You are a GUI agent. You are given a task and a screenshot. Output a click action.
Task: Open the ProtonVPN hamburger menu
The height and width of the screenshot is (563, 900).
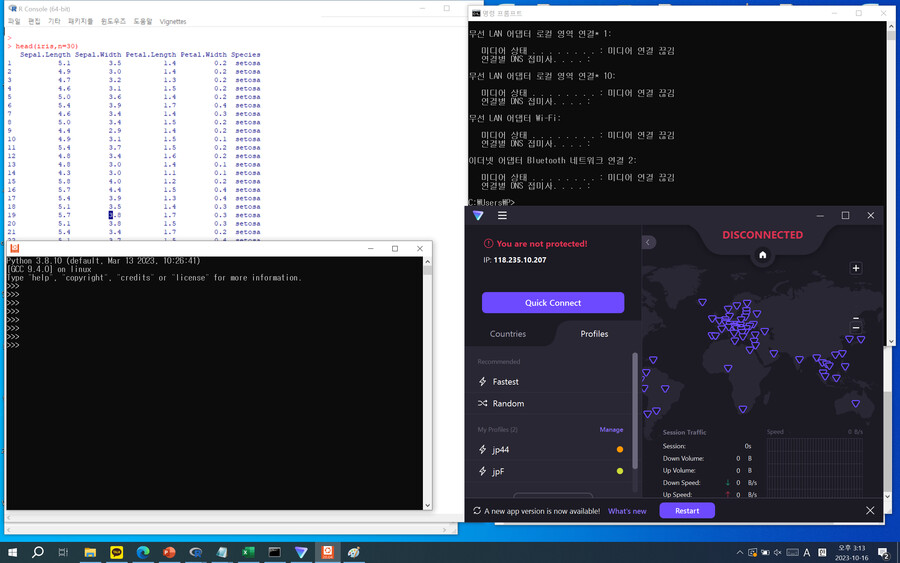(502, 215)
